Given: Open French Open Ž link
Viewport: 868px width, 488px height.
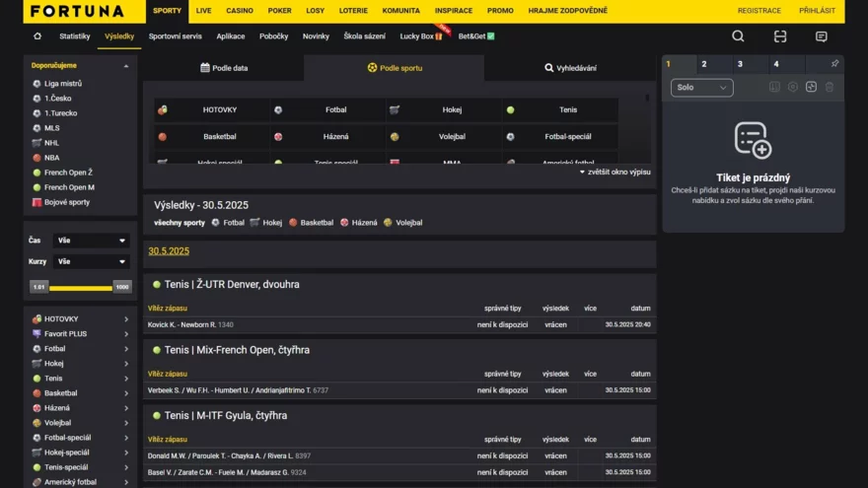Looking at the screenshot, I should click(68, 173).
